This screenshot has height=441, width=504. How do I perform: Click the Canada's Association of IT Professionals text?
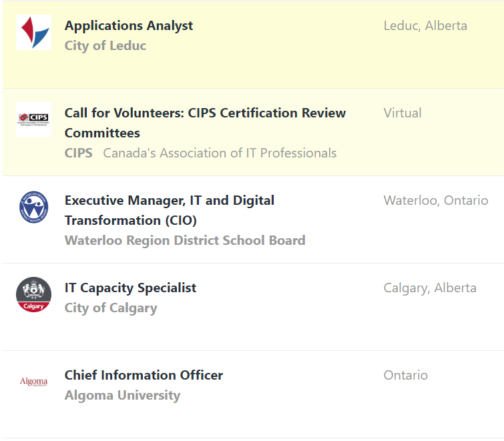pyautogui.click(x=220, y=153)
